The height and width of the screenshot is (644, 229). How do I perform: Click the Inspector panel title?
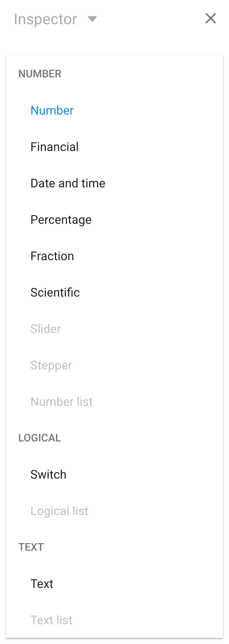pos(45,19)
